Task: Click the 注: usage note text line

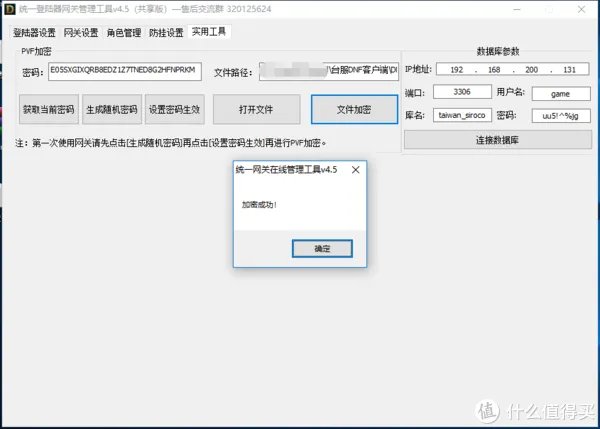Action: (171, 143)
